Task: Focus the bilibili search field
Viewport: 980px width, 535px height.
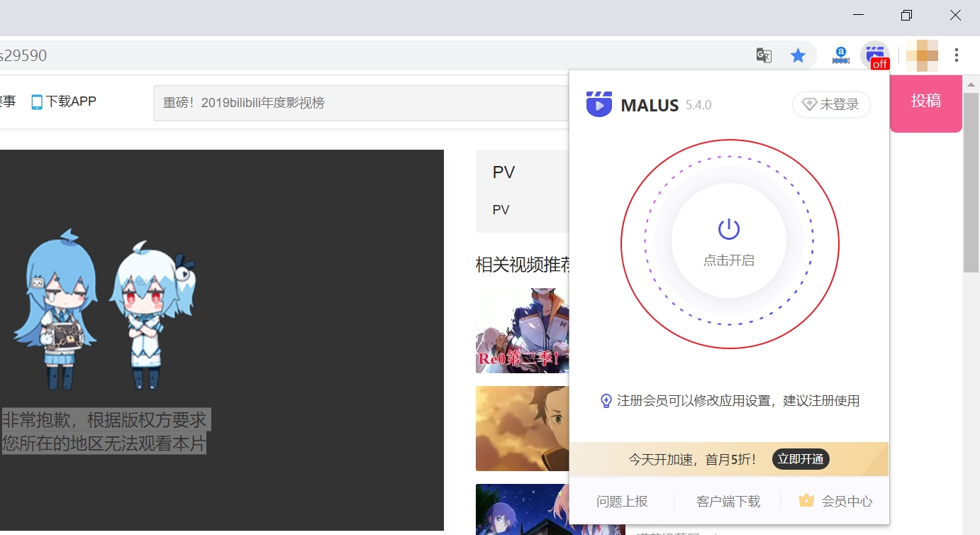Action: click(x=362, y=103)
